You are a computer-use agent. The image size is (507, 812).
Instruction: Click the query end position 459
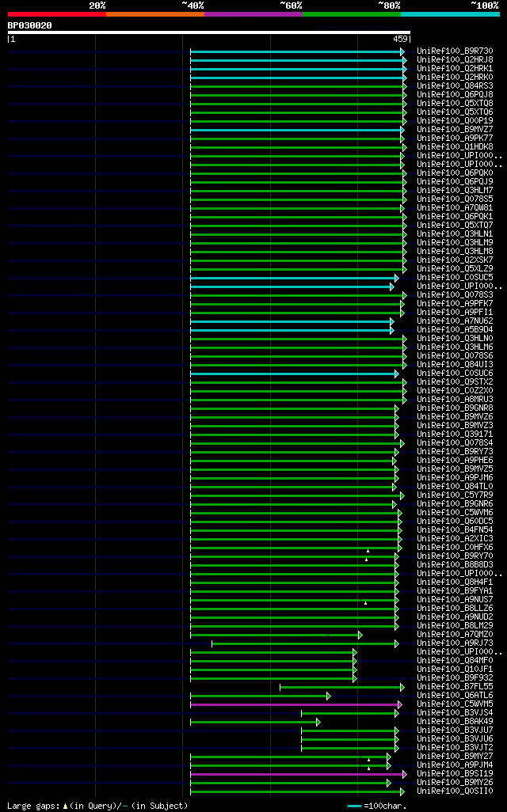coord(400,39)
